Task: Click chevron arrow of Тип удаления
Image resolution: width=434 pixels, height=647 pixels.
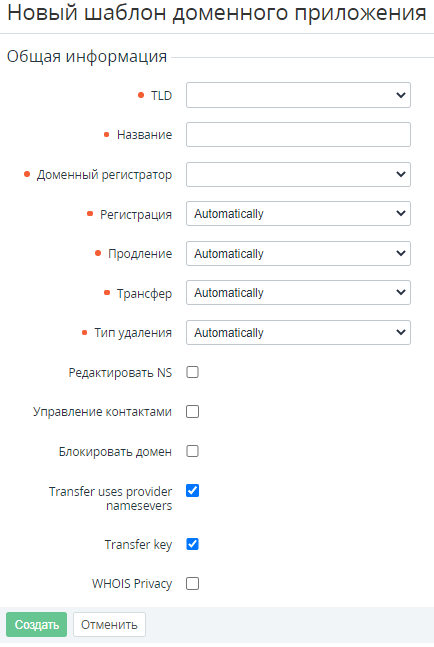Action: click(401, 333)
